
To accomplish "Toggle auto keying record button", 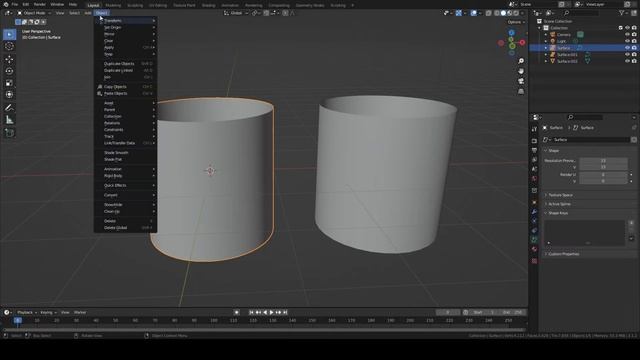I will tap(237, 312).
